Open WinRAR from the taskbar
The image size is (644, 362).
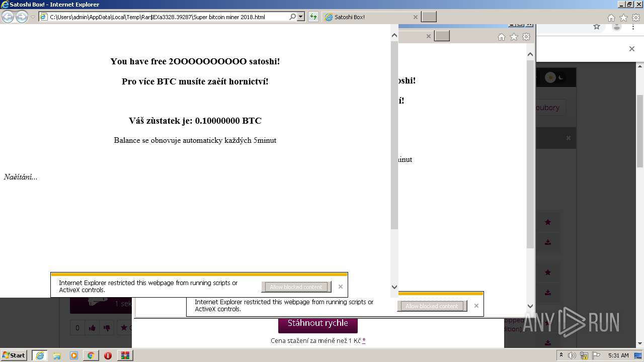pos(125,355)
